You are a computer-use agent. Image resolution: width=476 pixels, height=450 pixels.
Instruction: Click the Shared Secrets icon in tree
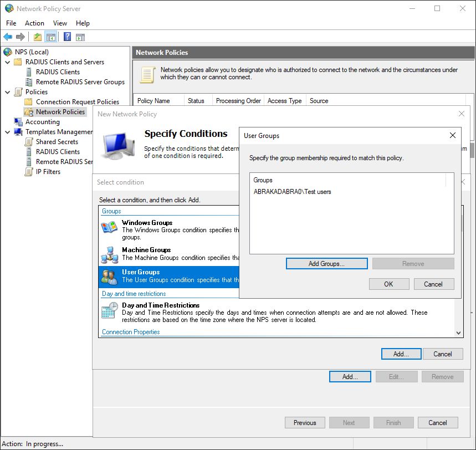click(29, 142)
